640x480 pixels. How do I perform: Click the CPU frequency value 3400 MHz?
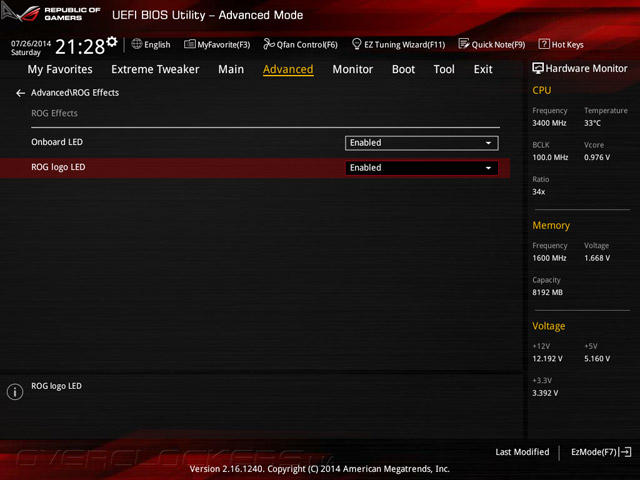[549, 123]
